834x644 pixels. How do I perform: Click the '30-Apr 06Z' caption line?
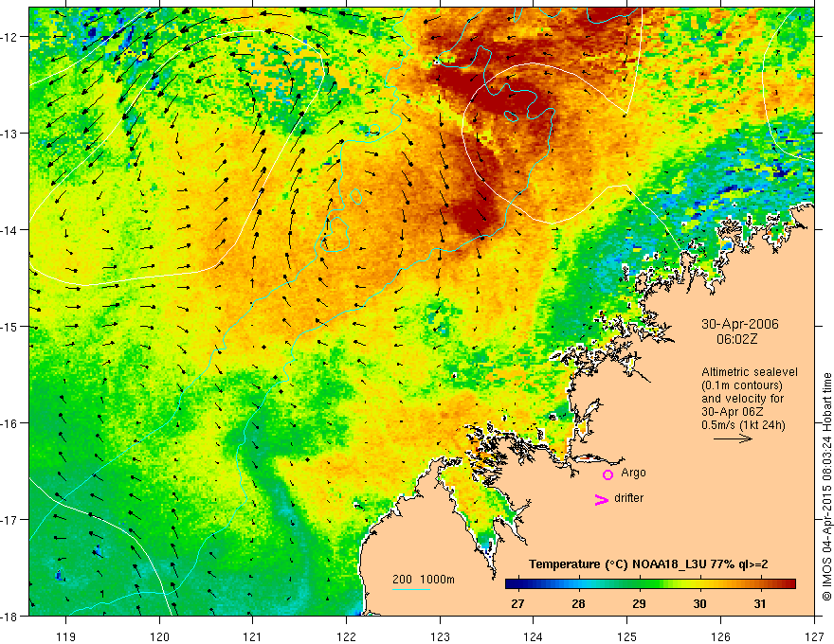(733, 412)
